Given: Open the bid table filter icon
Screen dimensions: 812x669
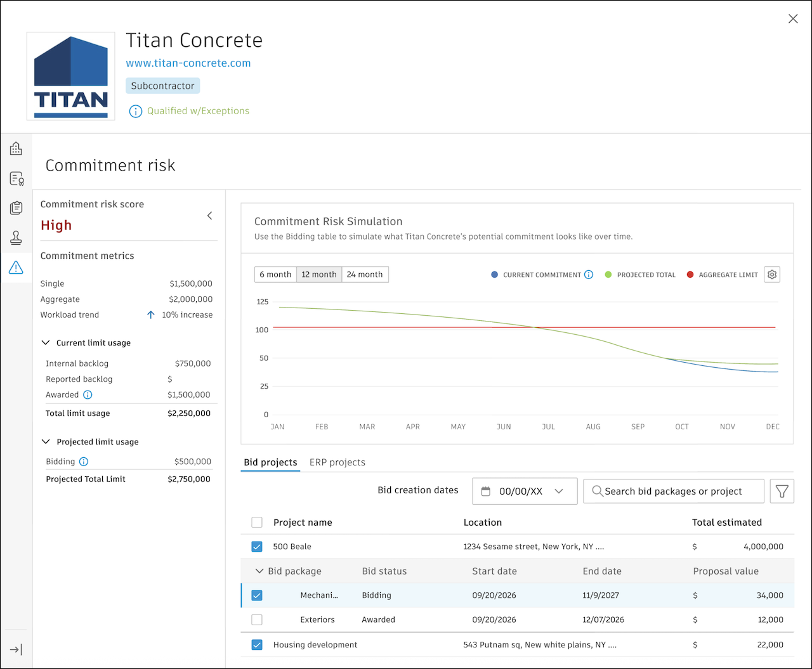Looking at the screenshot, I should [x=782, y=491].
